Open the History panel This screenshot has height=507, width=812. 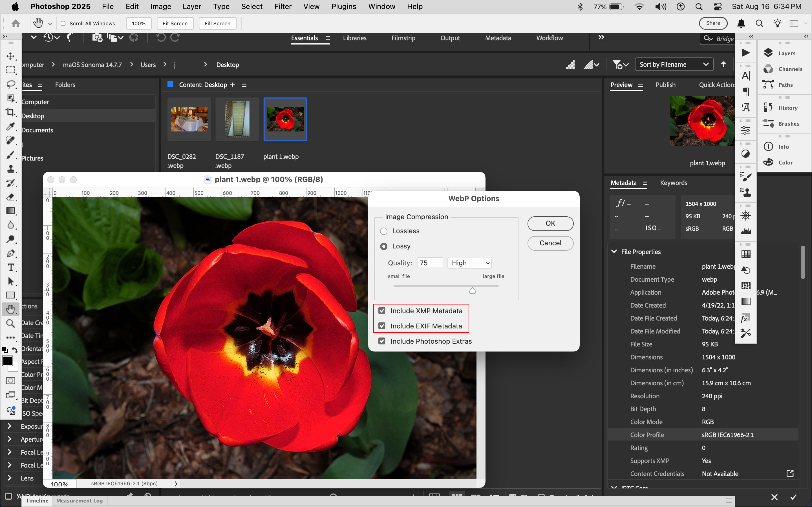(x=788, y=108)
